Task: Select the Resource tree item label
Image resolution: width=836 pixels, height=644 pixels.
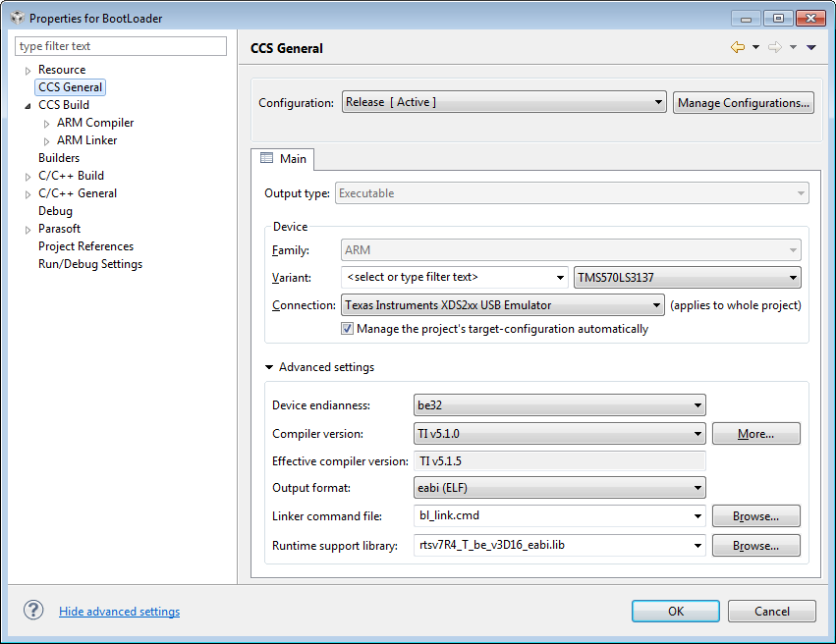Action: [x=62, y=70]
